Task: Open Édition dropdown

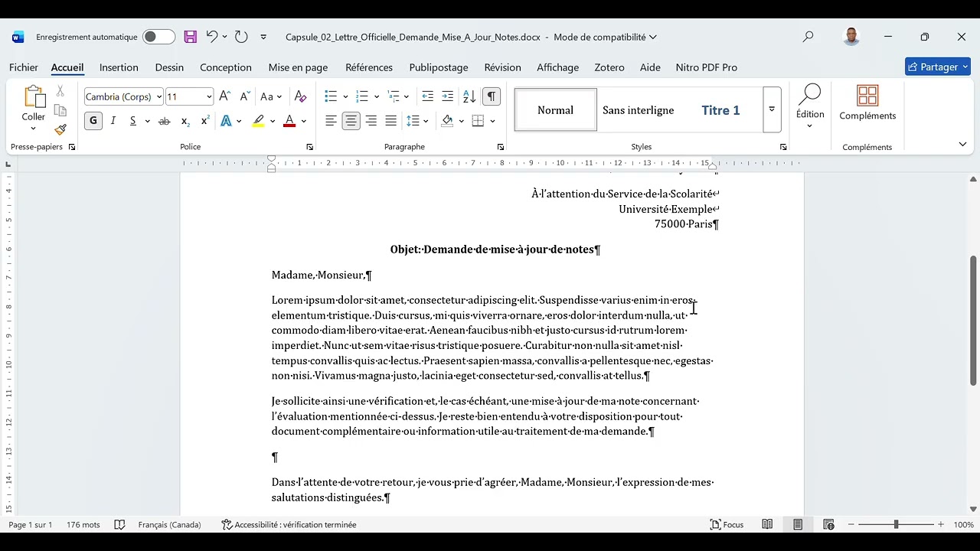Action: [x=810, y=106]
